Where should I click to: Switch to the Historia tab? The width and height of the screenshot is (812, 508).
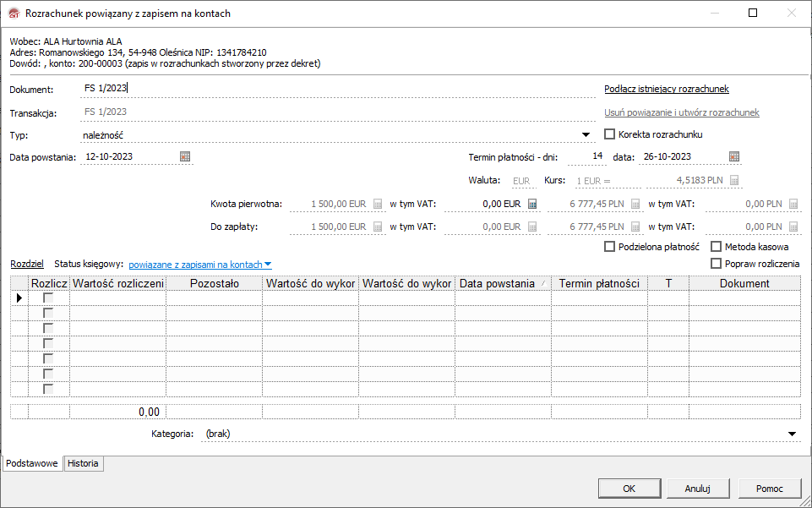pyautogui.click(x=83, y=463)
